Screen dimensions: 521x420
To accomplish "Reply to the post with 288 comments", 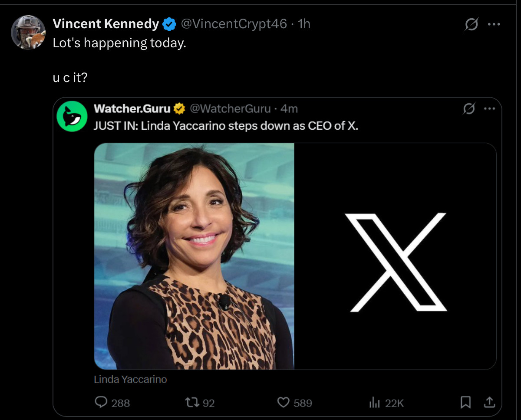I will tap(102, 403).
